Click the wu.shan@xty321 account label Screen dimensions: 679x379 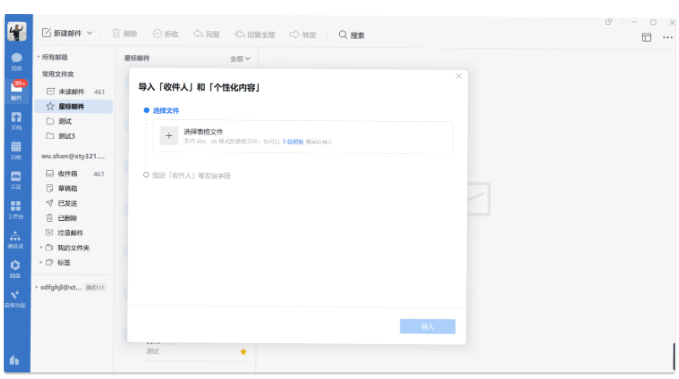73,156
